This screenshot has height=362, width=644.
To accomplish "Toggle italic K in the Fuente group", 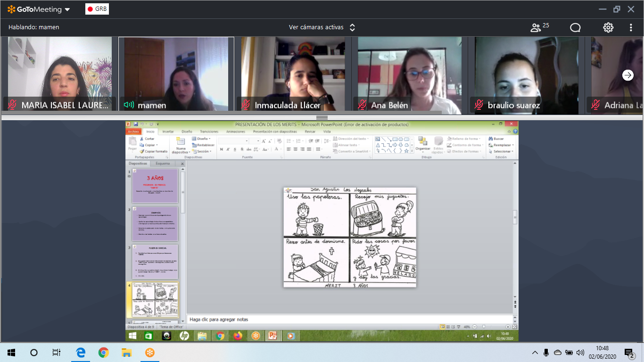I will (227, 149).
